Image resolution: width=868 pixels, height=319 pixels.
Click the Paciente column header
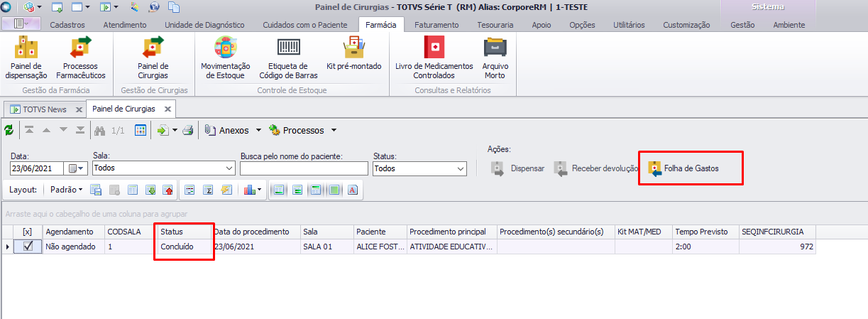[x=380, y=232]
